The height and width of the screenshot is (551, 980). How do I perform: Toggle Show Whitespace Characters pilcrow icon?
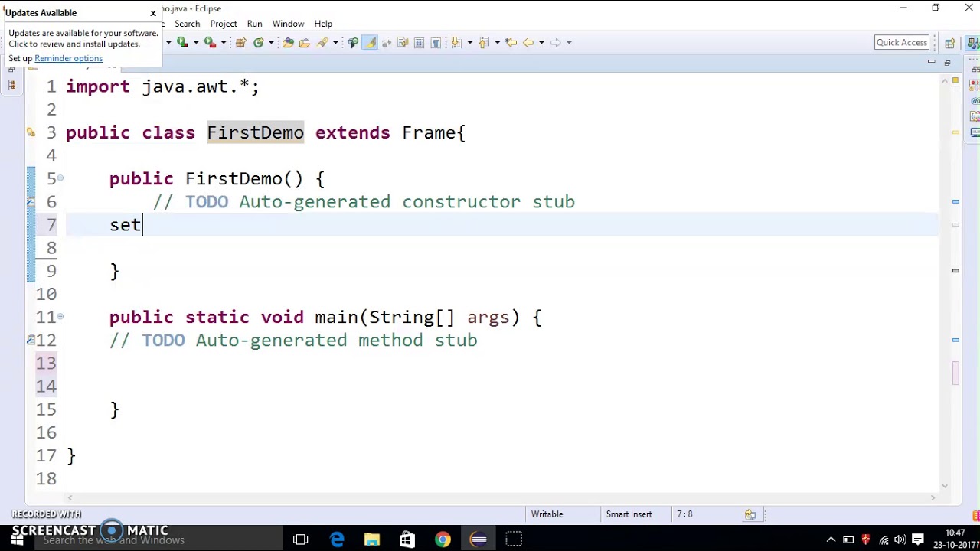(x=436, y=42)
